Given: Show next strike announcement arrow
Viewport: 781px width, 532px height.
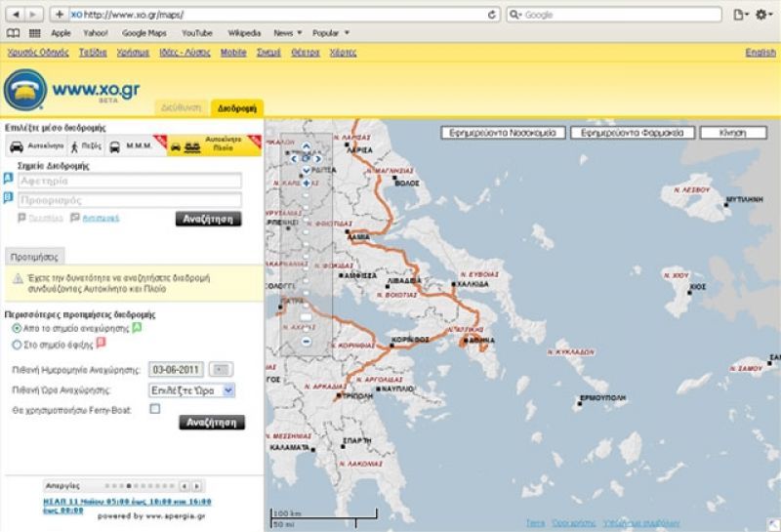Looking at the screenshot, I should [197, 486].
